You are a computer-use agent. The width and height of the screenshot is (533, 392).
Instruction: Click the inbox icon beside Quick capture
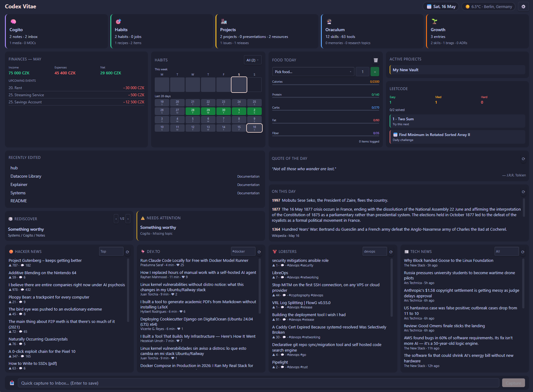(12, 383)
